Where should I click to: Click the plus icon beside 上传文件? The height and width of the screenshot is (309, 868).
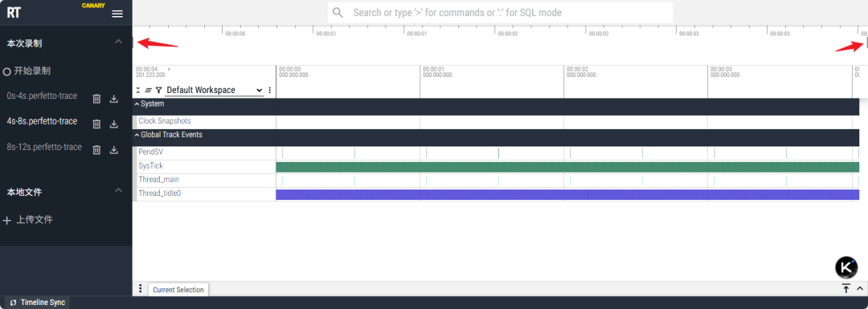tap(7, 220)
